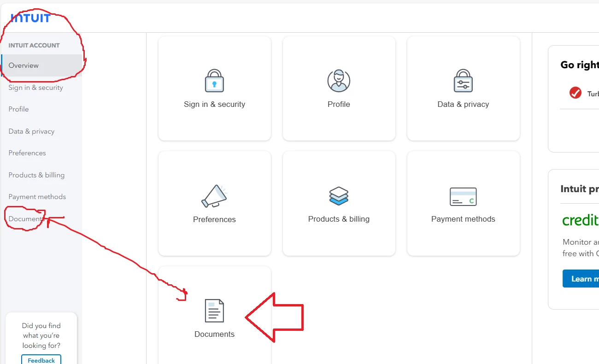Open the Sign in & security padlock icon
This screenshot has height=364, width=599.
(x=214, y=81)
